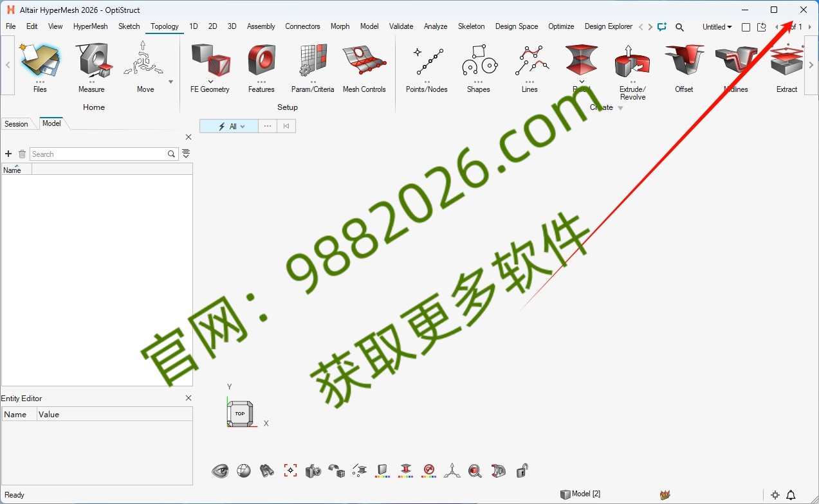The image size is (819, 504).
Task: Click the trash delete icon in browser
Action: [x=22, y=154]
